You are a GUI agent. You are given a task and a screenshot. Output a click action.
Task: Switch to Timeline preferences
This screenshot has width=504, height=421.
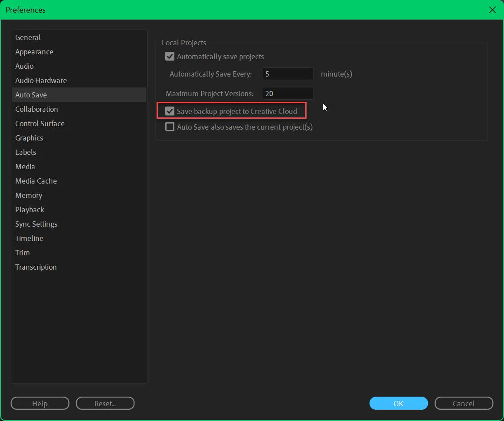coord(79,238)
